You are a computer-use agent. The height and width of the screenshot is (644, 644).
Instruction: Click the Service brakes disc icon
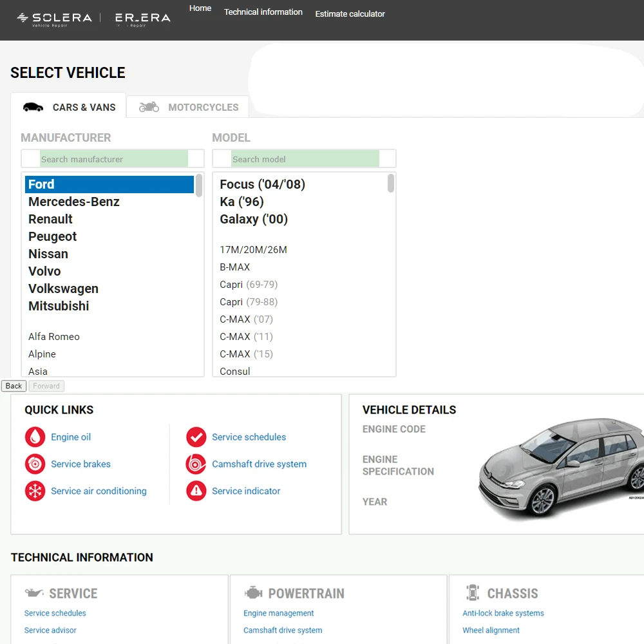click(x=35, y=464)
